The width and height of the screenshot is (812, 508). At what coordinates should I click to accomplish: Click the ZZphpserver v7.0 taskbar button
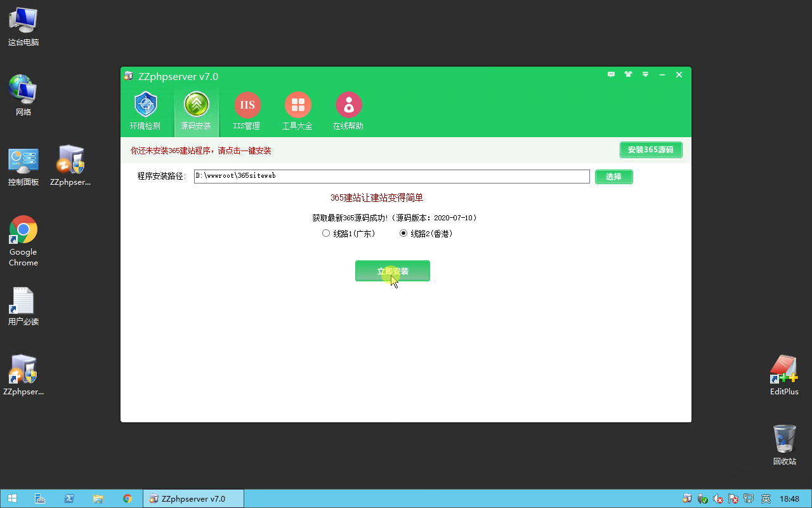(x=193, y=498)
